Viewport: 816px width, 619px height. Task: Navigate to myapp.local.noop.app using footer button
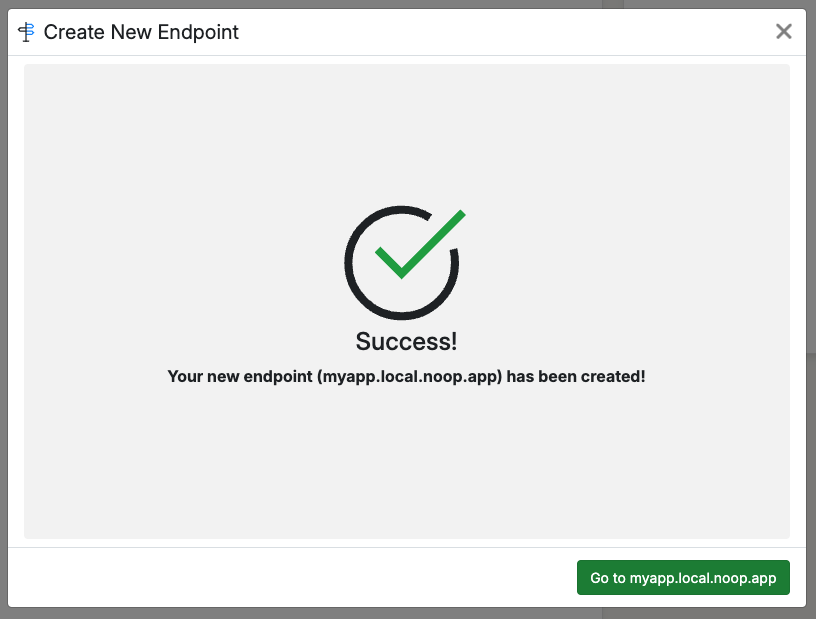point(683,577)
